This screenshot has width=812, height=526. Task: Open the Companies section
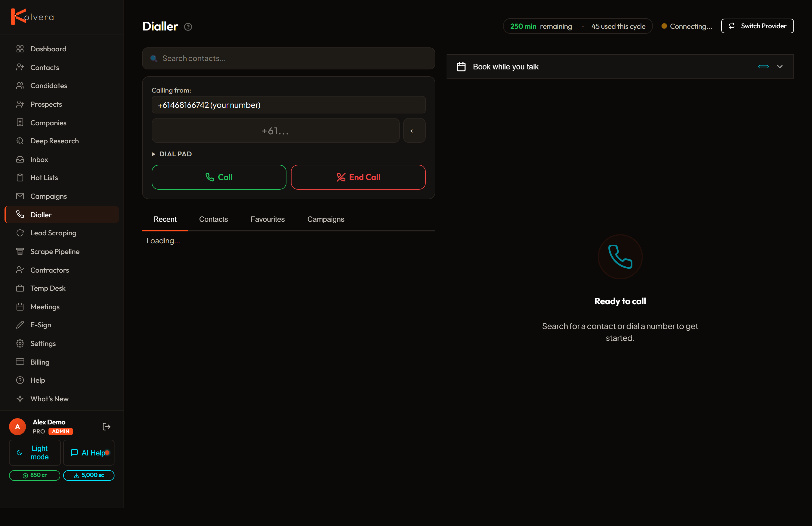pos(62,123)
